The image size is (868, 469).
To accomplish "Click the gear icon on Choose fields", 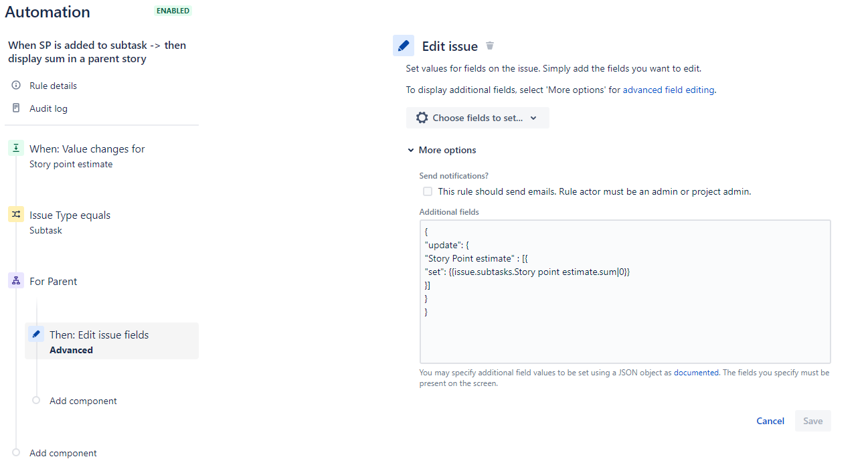I will coord(422,117).
